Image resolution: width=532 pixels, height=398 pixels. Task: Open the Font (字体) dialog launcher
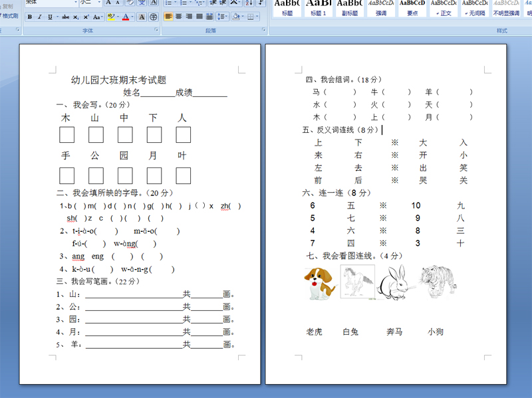(156, 30)
